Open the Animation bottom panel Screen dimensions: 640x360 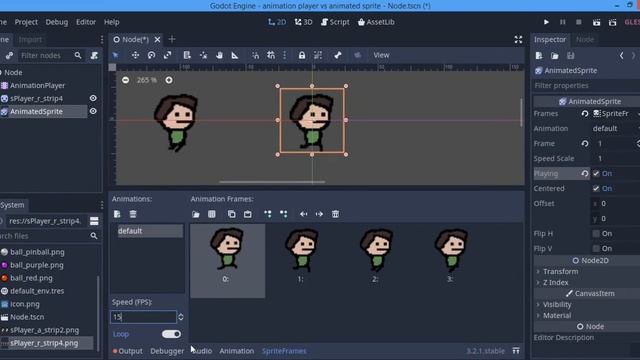pyautogui.click(x=237, y=351)
